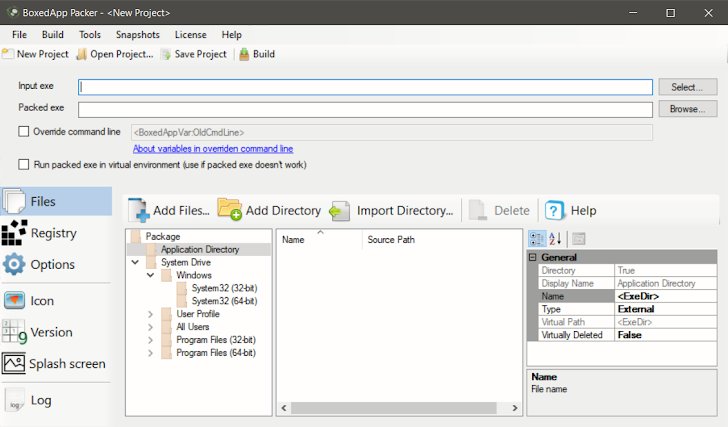This screenshot has width=728, height=427.
Task: Expand Program Files (64-bit) node
Action: pyautogui.click(x=150, y=353)
